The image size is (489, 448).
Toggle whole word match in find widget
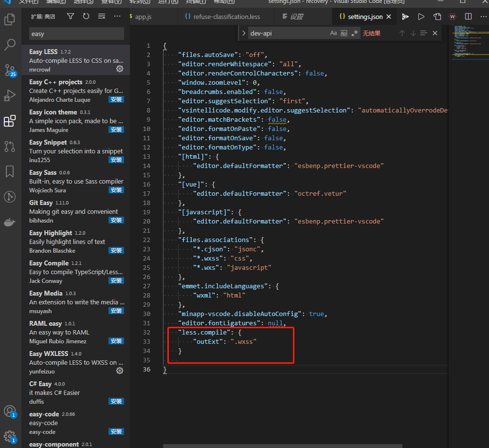[x=344, y=33]
